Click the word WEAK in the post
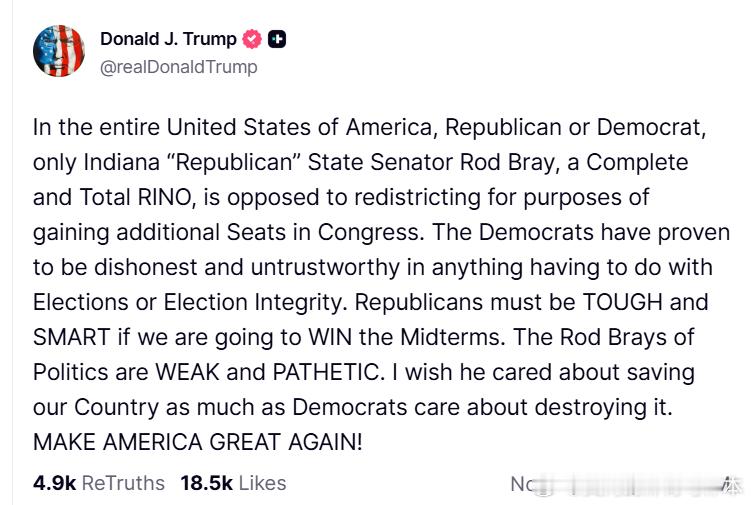Screen dimensions: 751x505 coord(192,371)
